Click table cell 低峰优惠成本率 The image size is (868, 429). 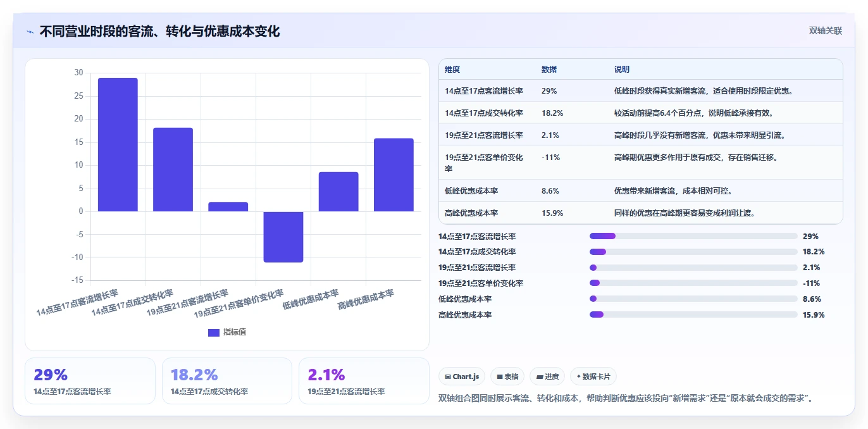point(472,191)
